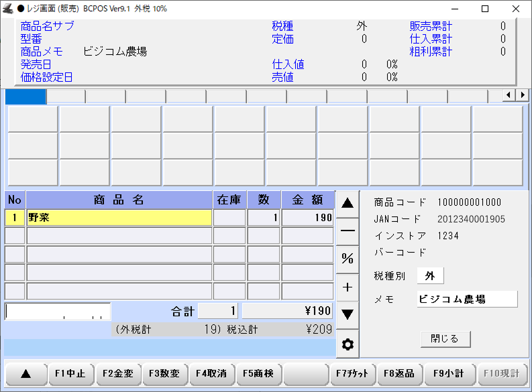Screen dimensions: 532x392
Task: Click the down triangle beside item list
Action: click(348, 314)
